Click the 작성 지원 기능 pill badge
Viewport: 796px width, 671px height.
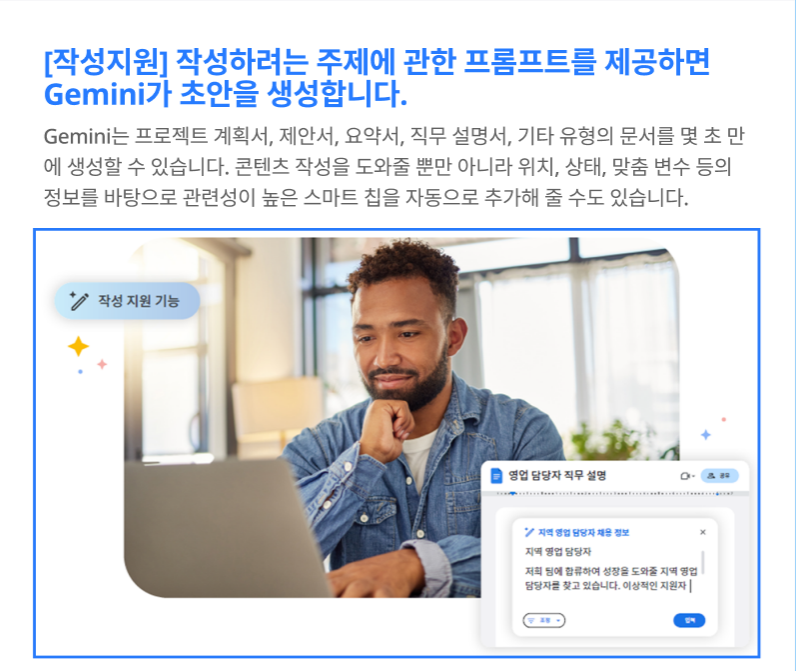point(127,301)
